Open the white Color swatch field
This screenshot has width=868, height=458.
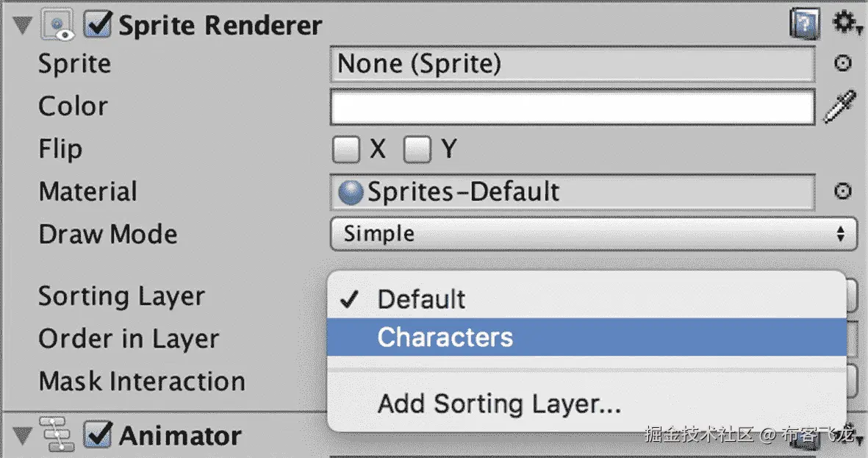pos(573,107)
